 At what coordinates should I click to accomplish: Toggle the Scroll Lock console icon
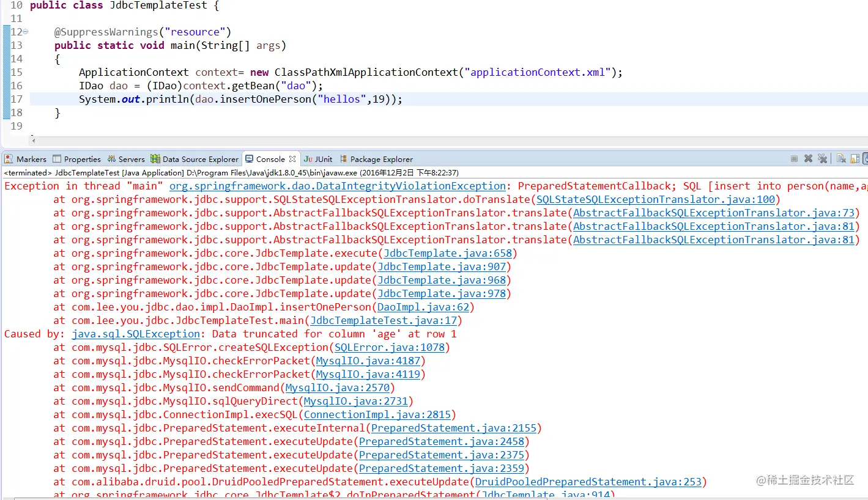[x=855, y=159]
